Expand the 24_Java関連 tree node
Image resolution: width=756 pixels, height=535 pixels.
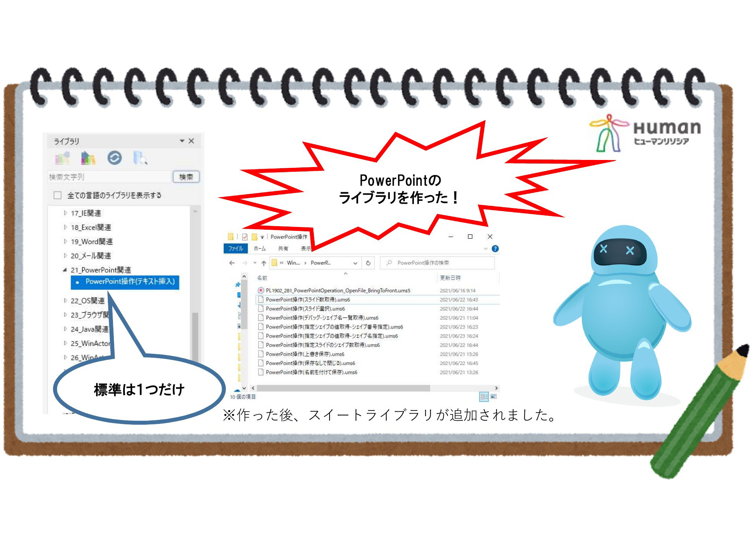click(65, 329)
